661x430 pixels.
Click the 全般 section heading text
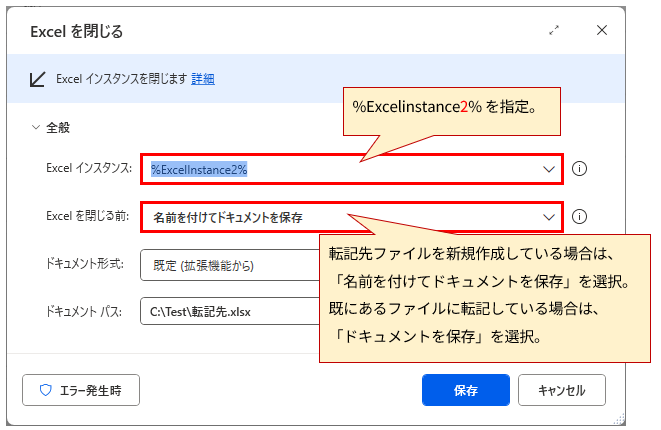coord(58,127)
